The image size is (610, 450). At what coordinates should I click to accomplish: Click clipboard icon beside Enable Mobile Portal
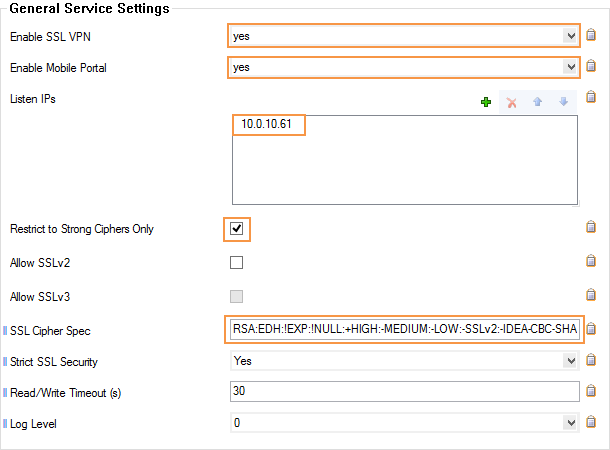coord(591,66)
